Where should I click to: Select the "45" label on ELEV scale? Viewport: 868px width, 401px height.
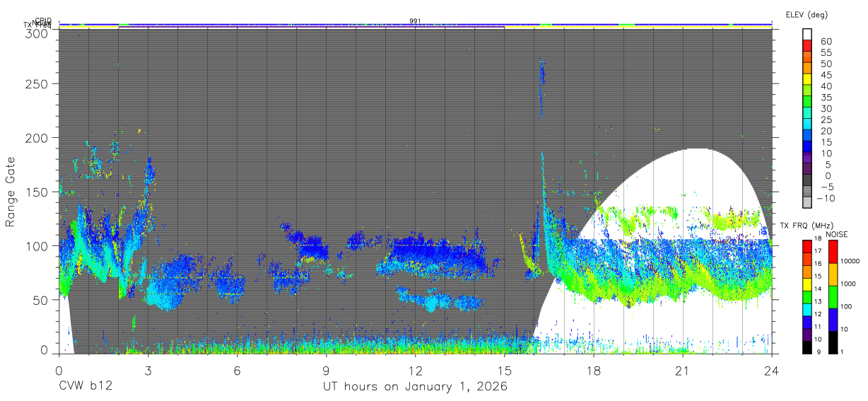(x=826, y=75)
